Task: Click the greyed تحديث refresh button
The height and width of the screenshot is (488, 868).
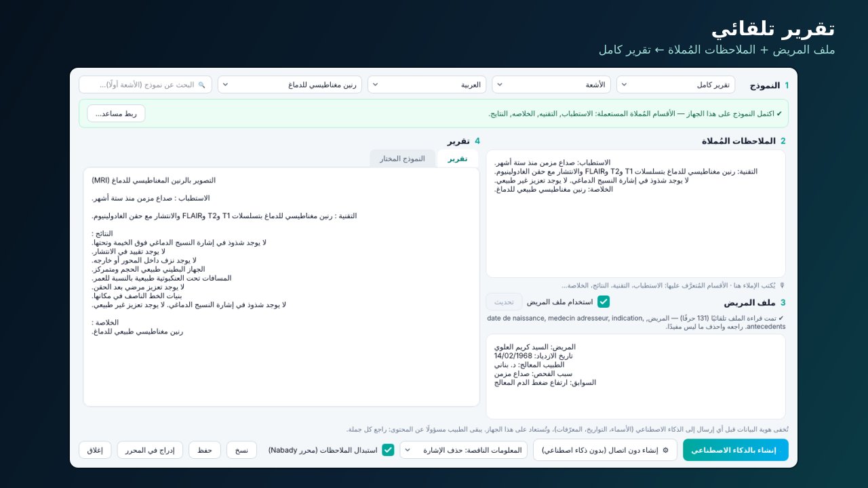Action: click(504, 302)
